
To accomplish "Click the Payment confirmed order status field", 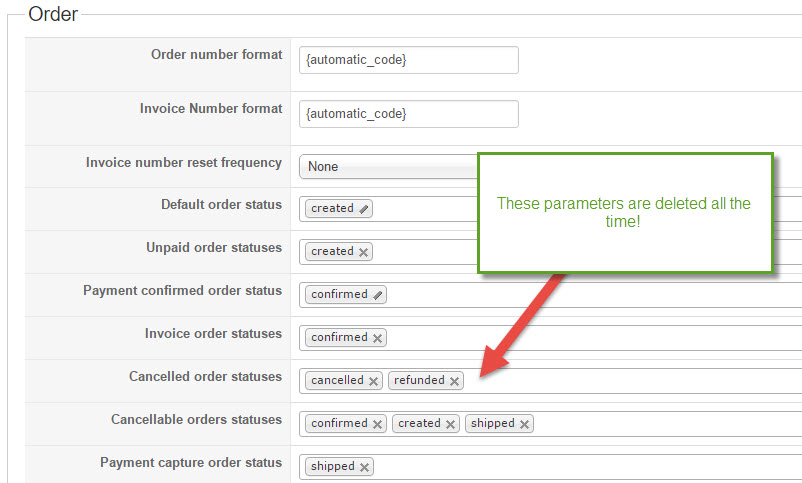I will tap(550, 295).
